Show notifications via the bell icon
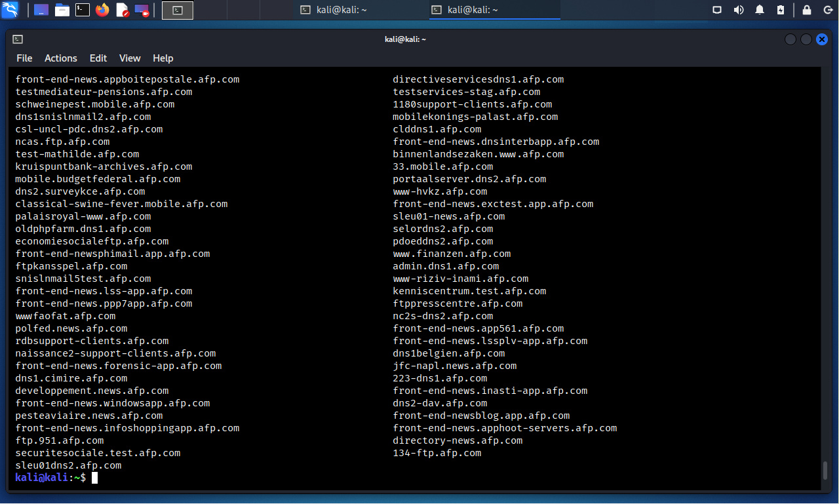This screenshot has height=504, width=839. pyautogui.click(x=760, y=10)
